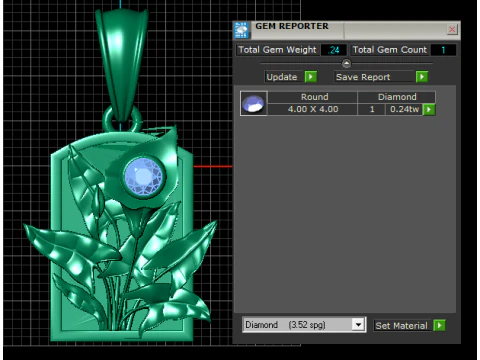Click the 0.24tw weight cell

tap(404, 109)
